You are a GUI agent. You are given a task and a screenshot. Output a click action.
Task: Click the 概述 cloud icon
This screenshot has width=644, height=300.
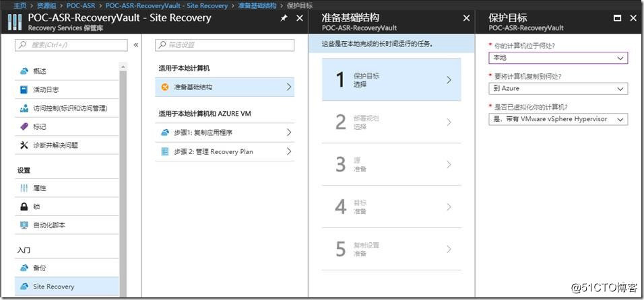pos(24,71)
